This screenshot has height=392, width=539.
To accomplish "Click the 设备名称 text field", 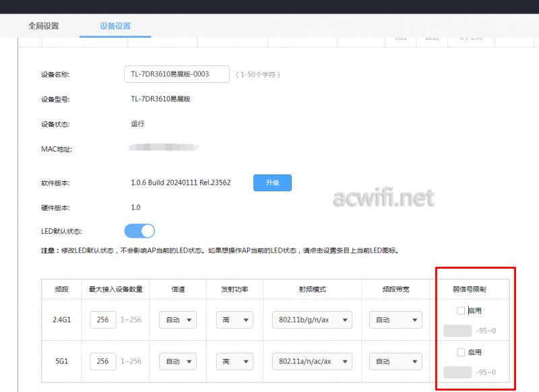I will (177, 74).
